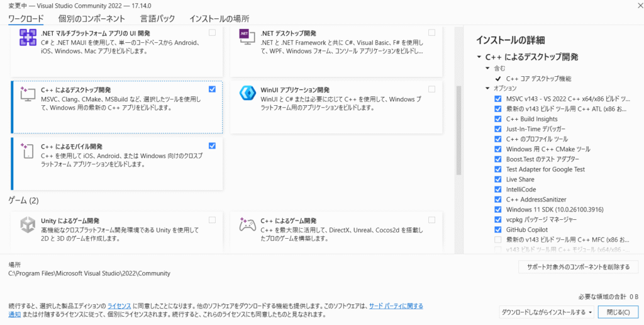Collapse the オプション section
Viewport: 644px width, 325px height.
487,88
